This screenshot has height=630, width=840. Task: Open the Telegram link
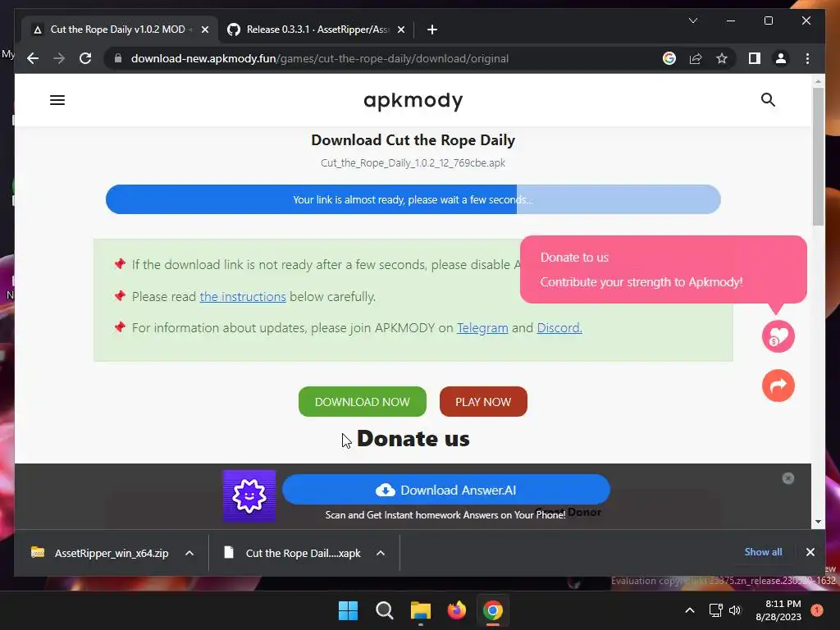coord(482,328)
